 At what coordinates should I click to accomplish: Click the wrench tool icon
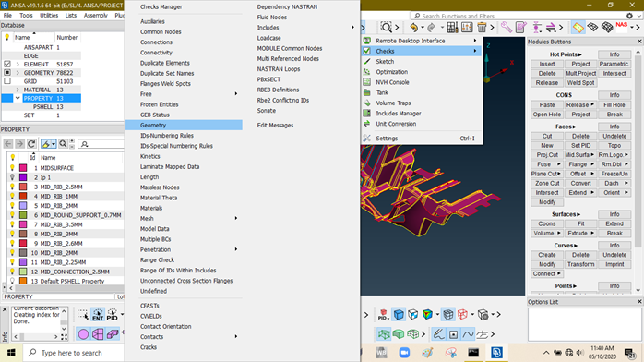[506, 28]
